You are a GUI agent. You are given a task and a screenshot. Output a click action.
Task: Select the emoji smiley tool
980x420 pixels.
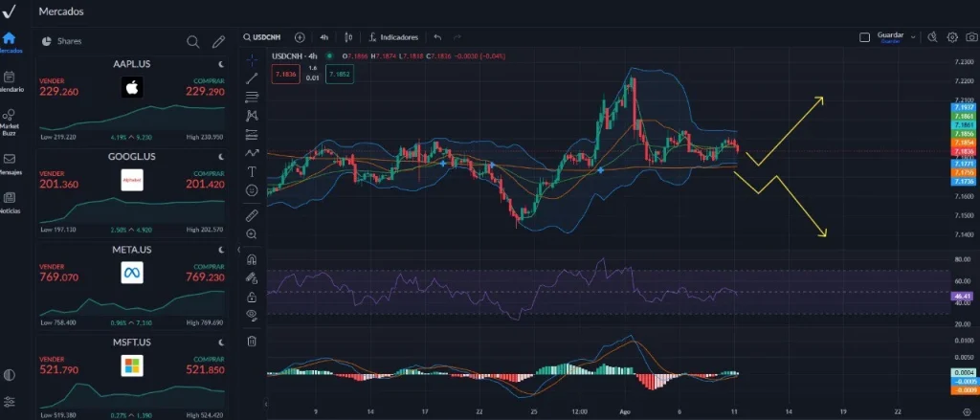tap(252, 190)
